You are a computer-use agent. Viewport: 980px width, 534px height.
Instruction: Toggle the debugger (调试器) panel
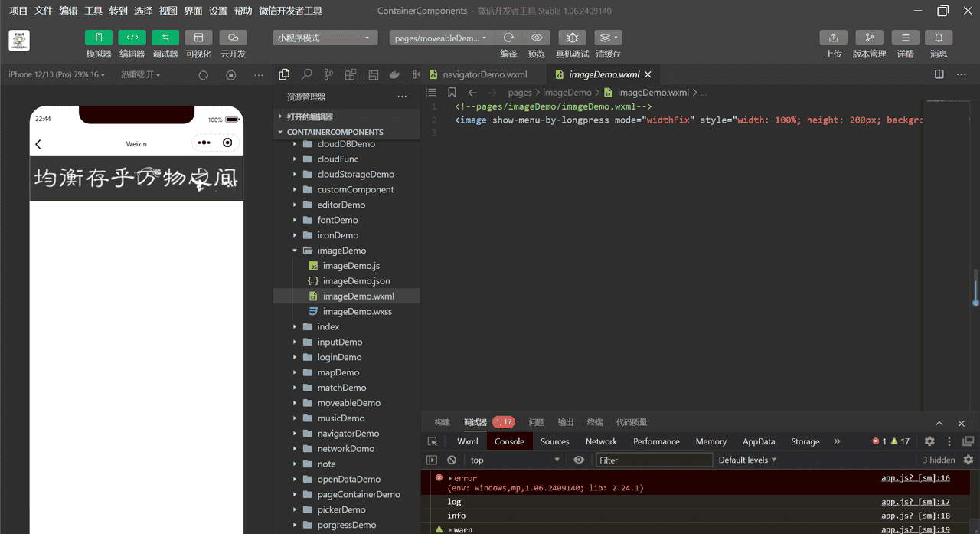165,38
